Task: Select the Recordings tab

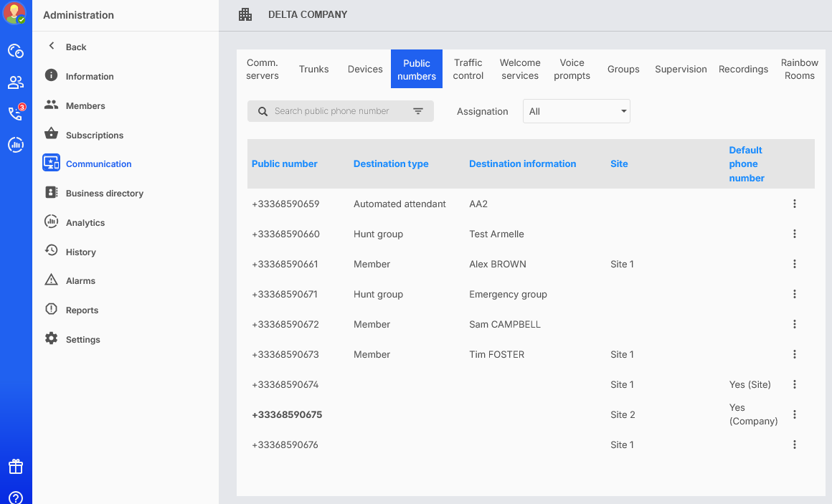Action: click(x=743, y=70)
